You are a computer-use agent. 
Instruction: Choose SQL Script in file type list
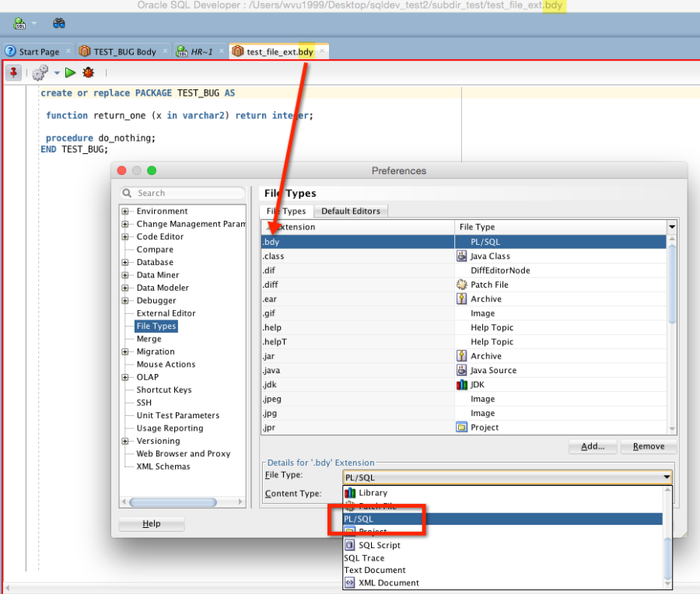coord(379,545)
